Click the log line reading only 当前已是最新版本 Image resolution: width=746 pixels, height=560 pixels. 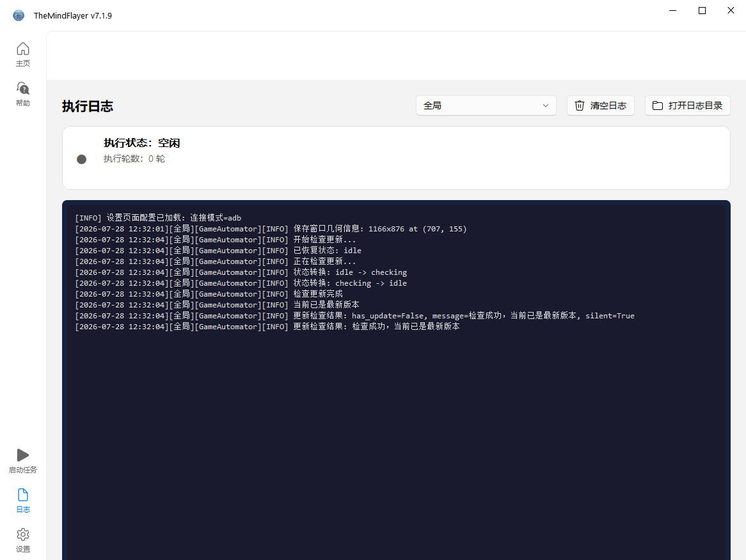[217, 305]
